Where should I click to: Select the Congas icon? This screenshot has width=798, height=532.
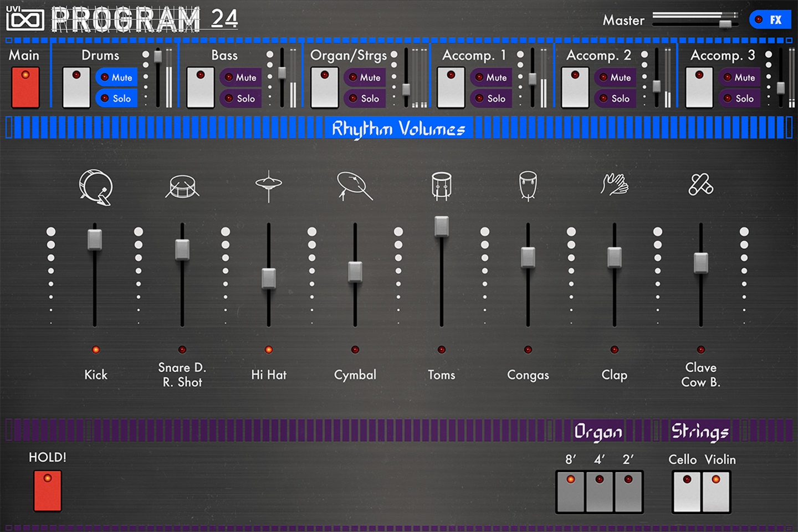(x=527, y=186)
